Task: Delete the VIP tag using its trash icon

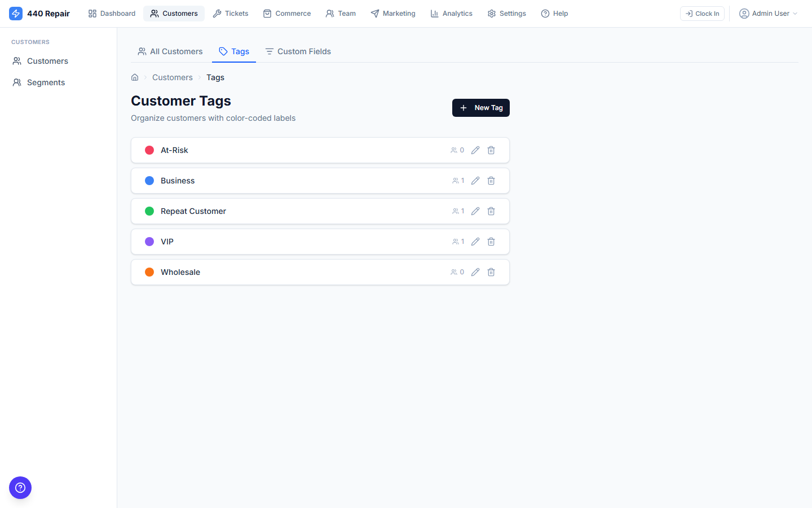Action: (491, 241)
